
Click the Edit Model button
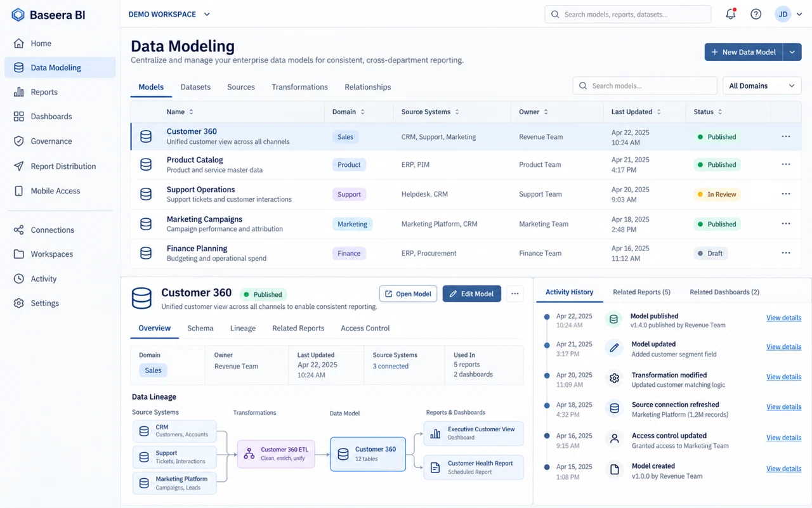click(x=472, y=294)
